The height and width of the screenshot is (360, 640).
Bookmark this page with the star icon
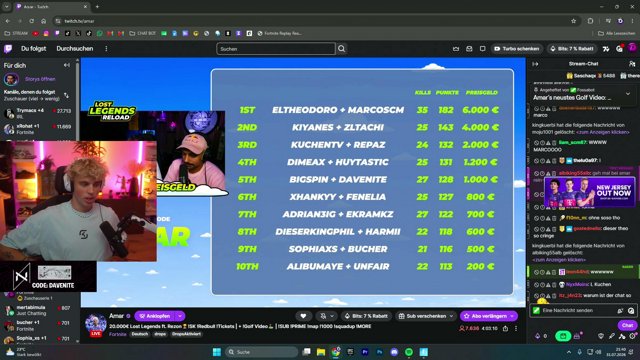pos(573,21)
